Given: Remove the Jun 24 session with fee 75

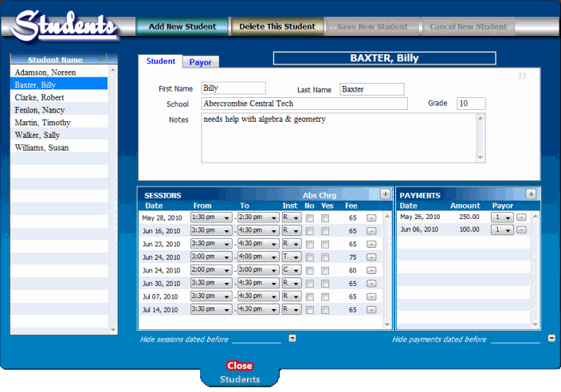Looking at the screenshot, I should click(371, 257).
